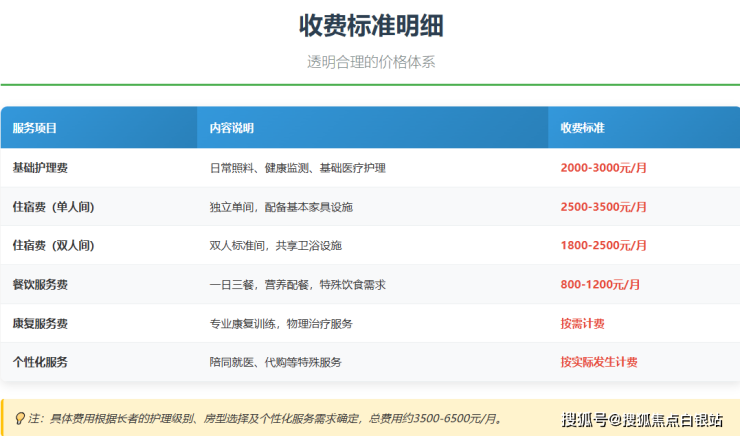Click the 收费标准 column header
The width and height of the screenshot is (740, 436).
click(582, 128)
